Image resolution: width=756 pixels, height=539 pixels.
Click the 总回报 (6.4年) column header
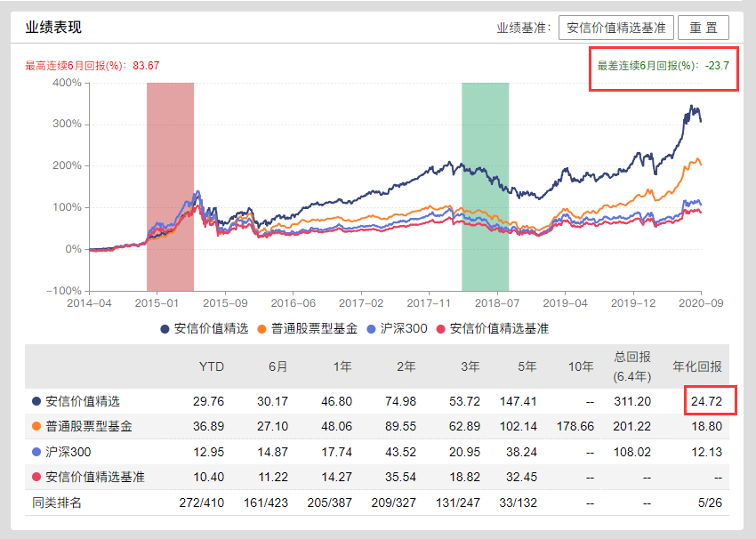point(632,366)
